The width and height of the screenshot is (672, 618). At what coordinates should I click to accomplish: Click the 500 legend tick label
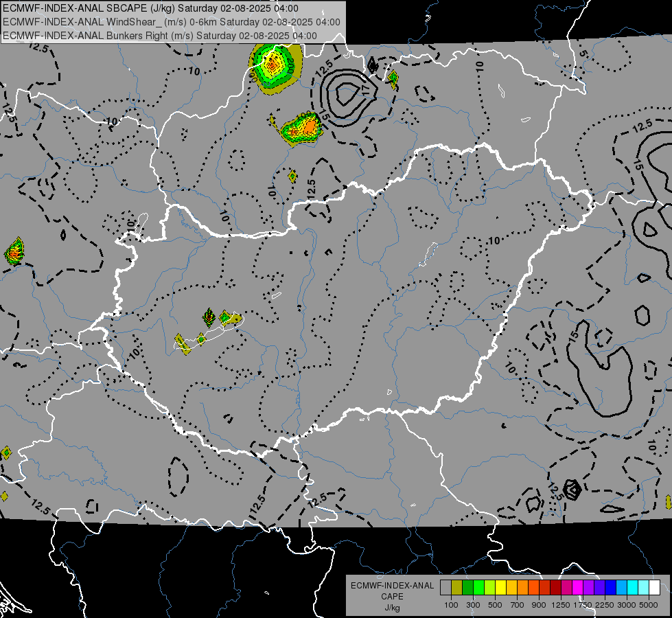(x=495, y=605)
